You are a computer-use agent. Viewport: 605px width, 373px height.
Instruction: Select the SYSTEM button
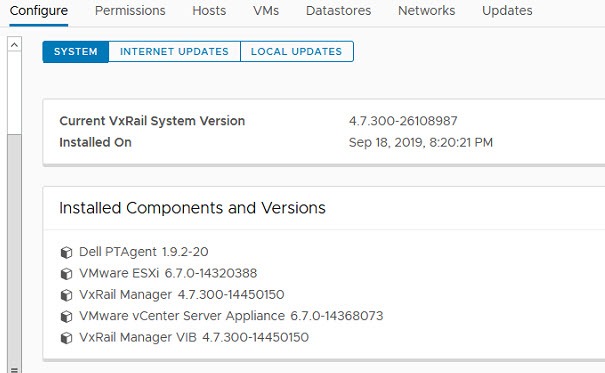coord(76,52)
